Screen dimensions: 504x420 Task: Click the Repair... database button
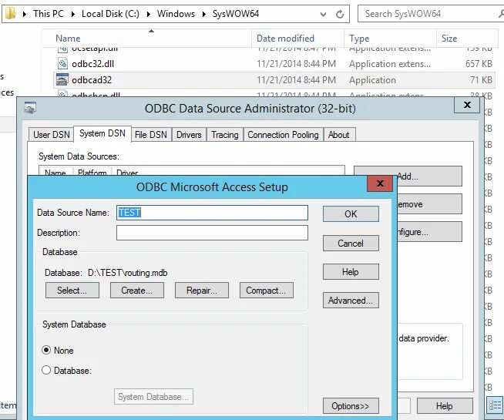(x=202, y=291)
